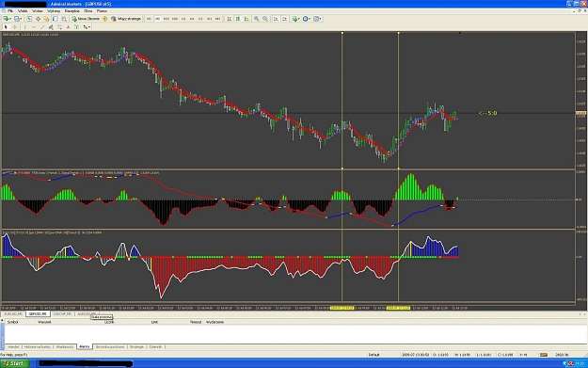The height and width of the screenshot is (368, 588).
Task: Open the Narzędzia menu
Action: tap(72, 11)
